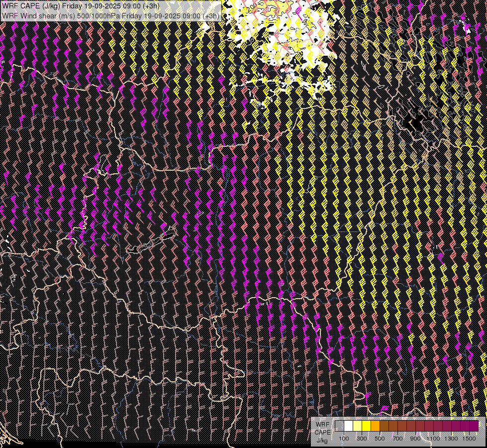Click the WRF CAPE (J/kg) title line
This screenshot has height=448, width=487.
[x=81, y=6]
